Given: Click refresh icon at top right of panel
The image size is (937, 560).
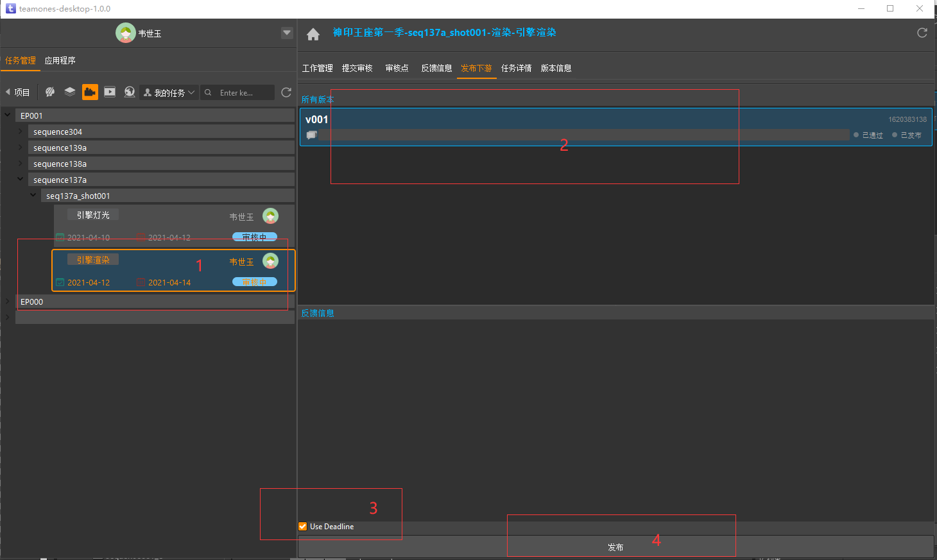Looking at the screenshot, I should tap(922, 33).
